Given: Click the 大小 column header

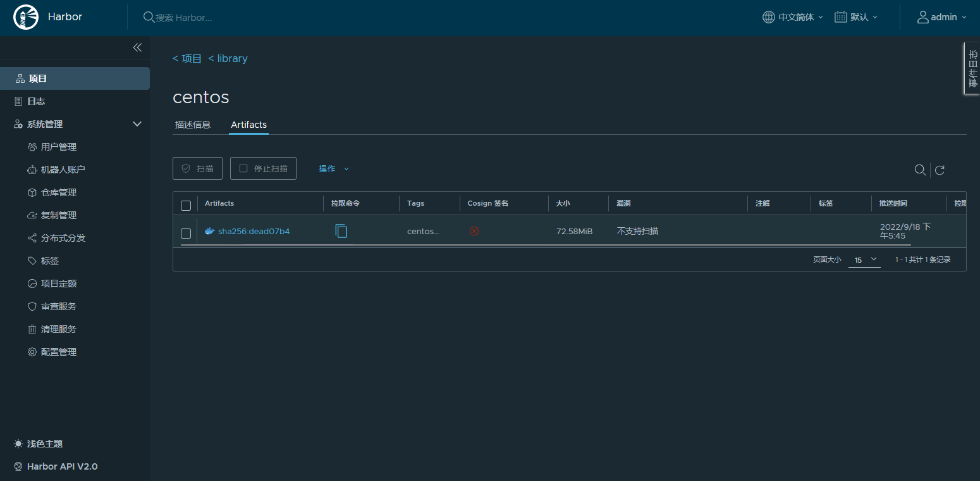Looking at the screenshot, I should [x=563, y=203].
